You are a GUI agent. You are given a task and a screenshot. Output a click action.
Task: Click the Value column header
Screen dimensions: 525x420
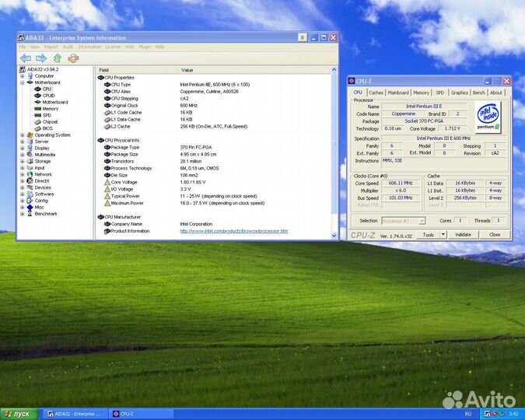click(254, 70)
